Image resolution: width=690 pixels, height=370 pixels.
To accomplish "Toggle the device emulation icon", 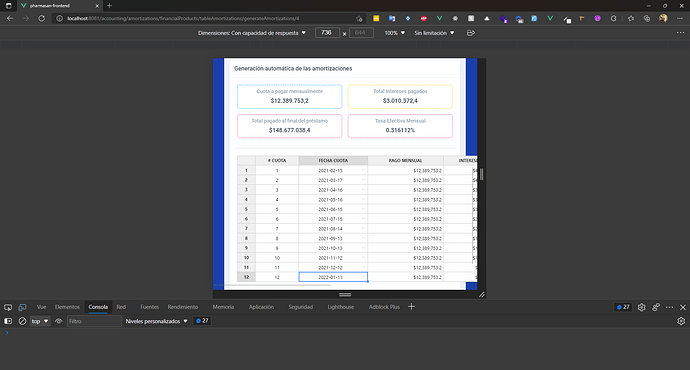I will 22,307.
